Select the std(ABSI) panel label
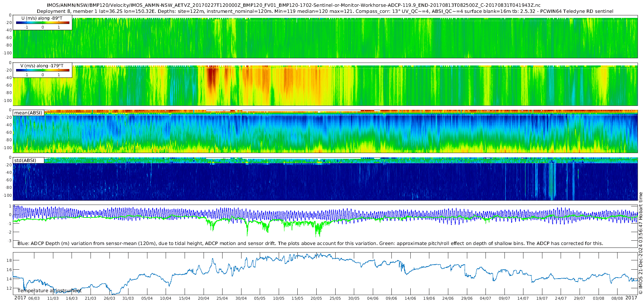Image resolution: width=644 pixels, height=304 pixels. tap(25, 161)
